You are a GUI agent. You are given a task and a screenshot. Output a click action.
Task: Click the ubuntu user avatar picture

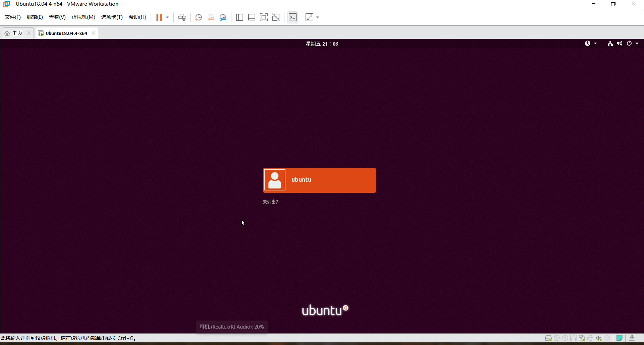(x=275, y=180)
